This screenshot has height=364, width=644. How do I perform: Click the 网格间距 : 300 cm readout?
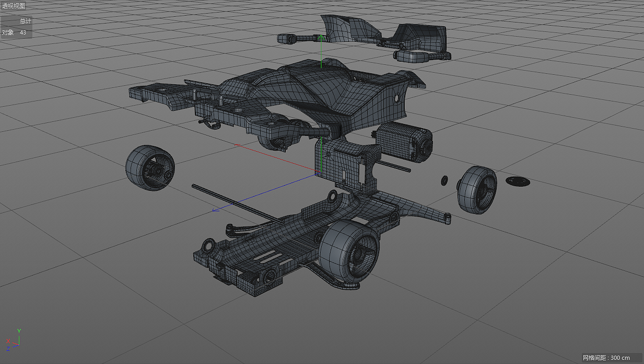[x=606, y=358]
